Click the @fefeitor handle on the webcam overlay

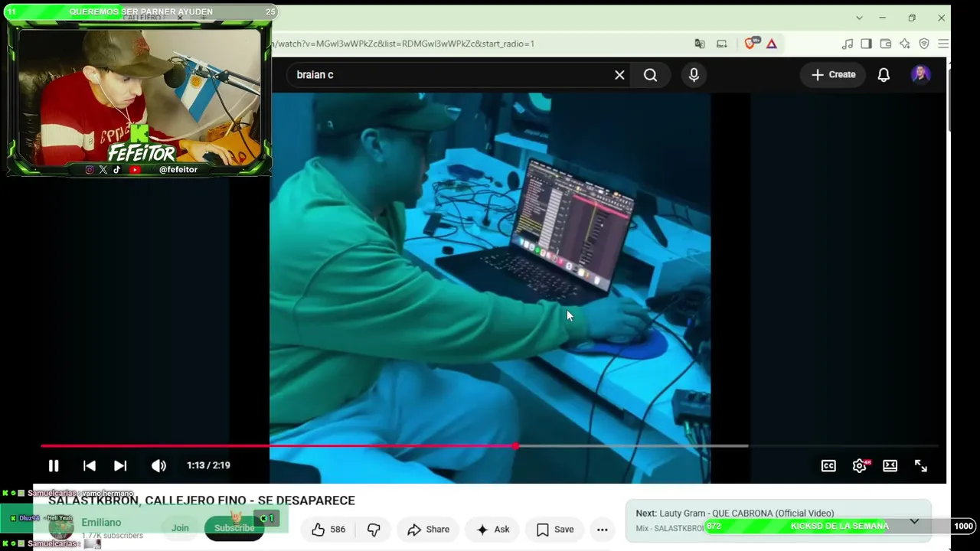pos(178,170)
